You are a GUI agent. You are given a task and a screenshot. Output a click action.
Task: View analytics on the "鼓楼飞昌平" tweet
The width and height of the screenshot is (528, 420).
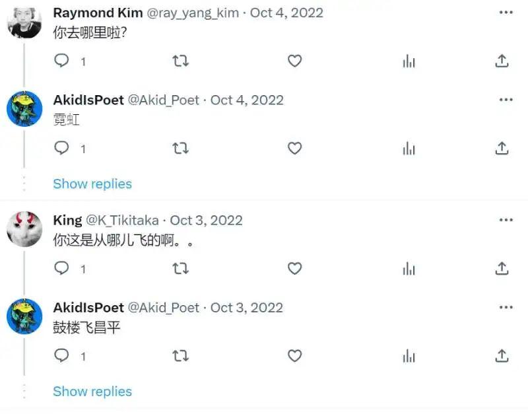coord(409,356)
